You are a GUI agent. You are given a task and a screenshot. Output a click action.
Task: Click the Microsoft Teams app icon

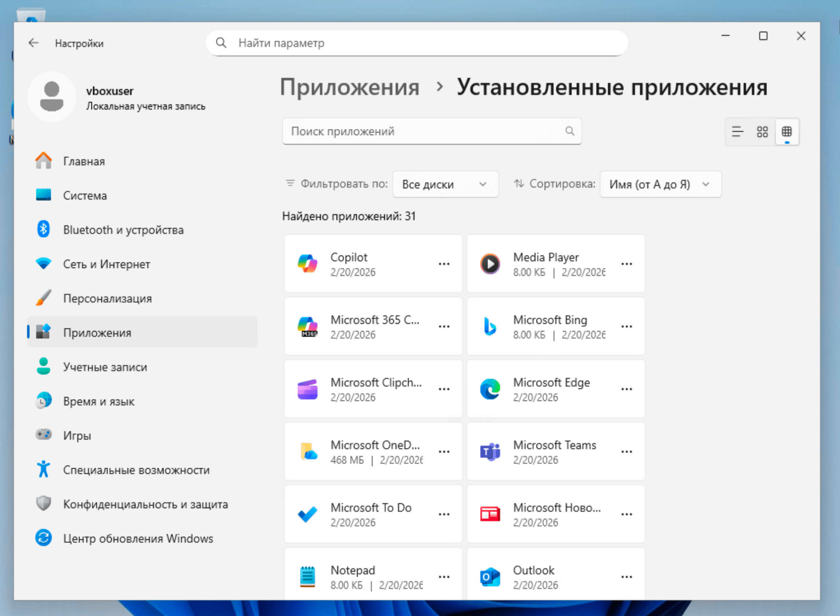(490, 452)
